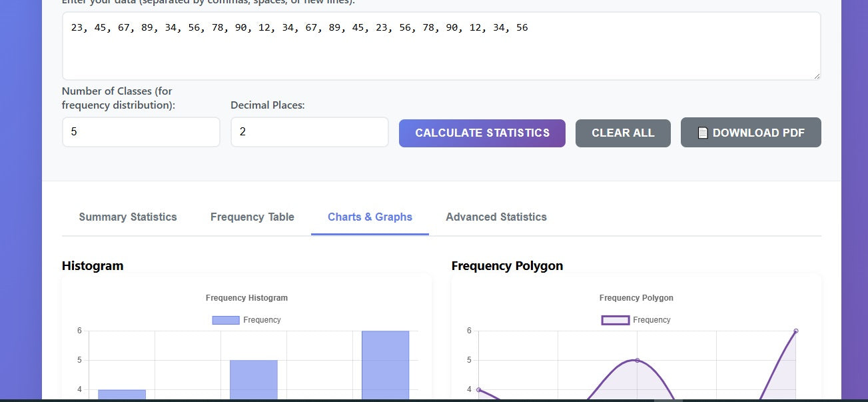
Task: Click the PDF document icon on Download button
Action: 703,132
